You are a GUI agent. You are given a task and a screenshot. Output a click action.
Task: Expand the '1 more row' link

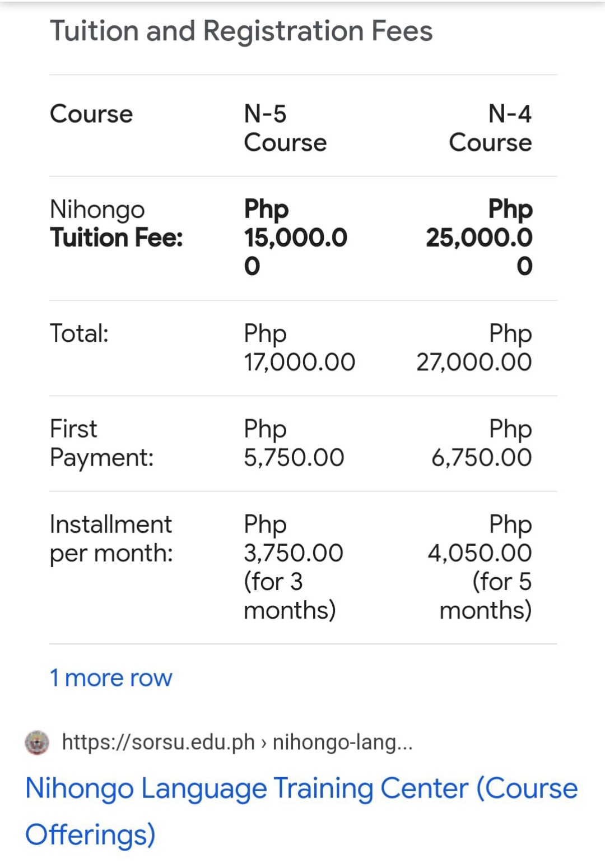111,677
